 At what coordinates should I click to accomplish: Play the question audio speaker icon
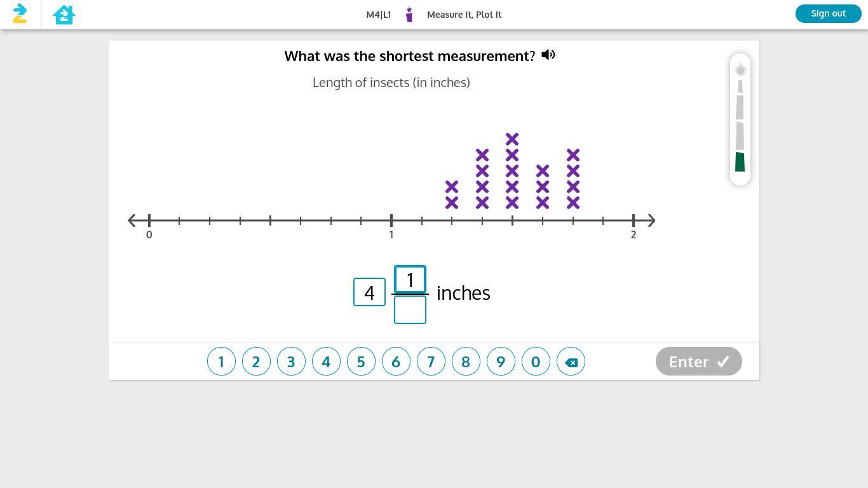tap(548, 55)
